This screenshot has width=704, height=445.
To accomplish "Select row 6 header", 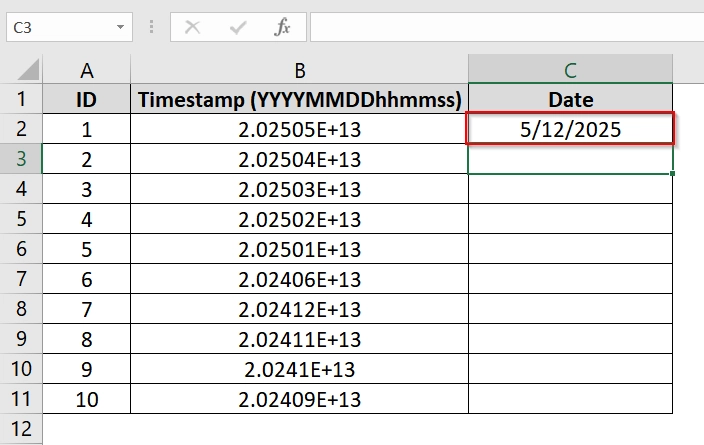I will pos(21,249).
